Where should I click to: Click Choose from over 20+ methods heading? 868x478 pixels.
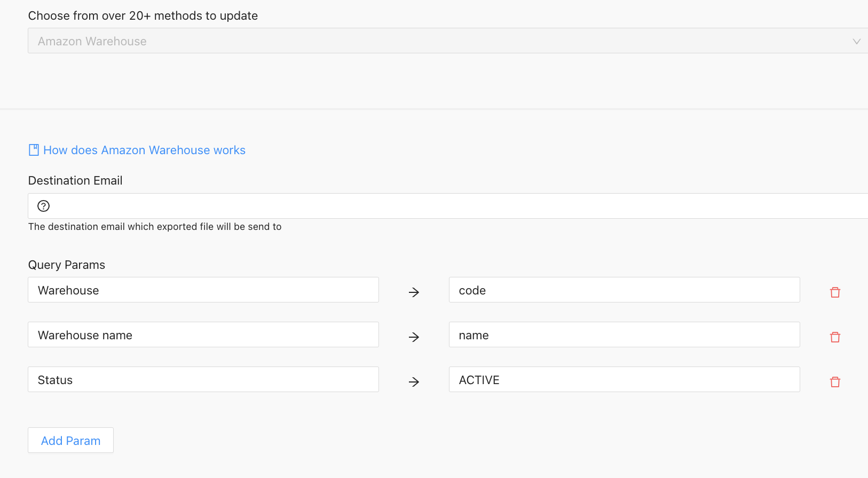(143, 15)
